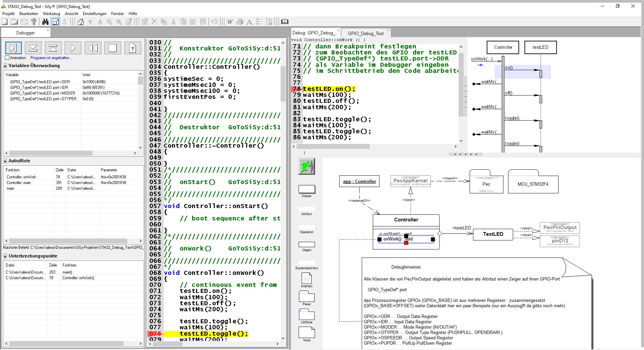The image size is (644, 350).
Task: Click the house home toolbar icon
Action: coord(81,22)
